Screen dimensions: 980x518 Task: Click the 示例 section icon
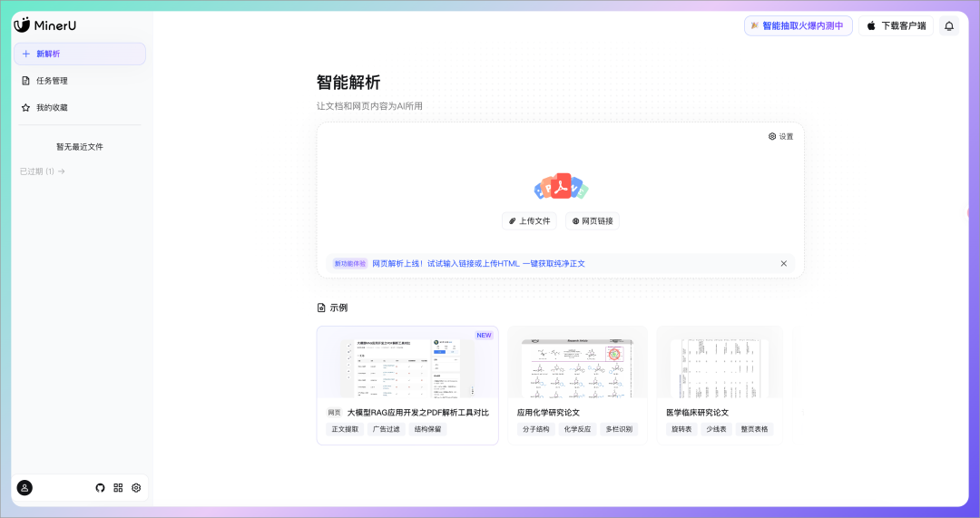coord(321,308)
